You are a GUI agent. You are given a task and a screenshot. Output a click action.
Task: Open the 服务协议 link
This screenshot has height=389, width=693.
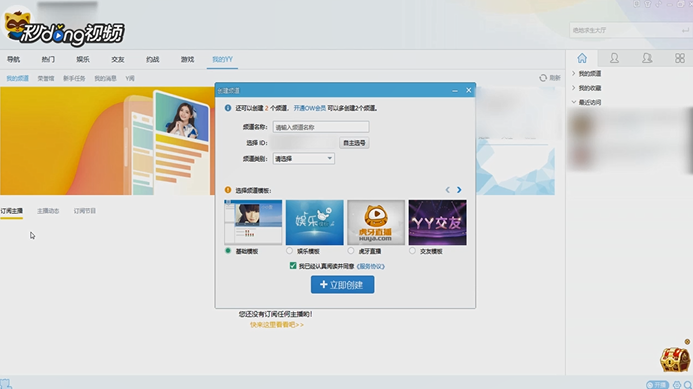point(370,266)
